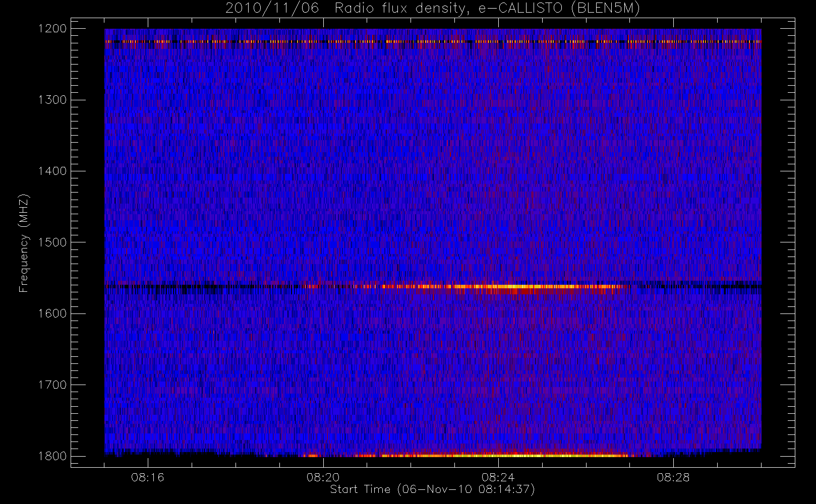816x504 pixels.
Task: Click the 1200 frequency tick label
Action: (x=52, y=29)
